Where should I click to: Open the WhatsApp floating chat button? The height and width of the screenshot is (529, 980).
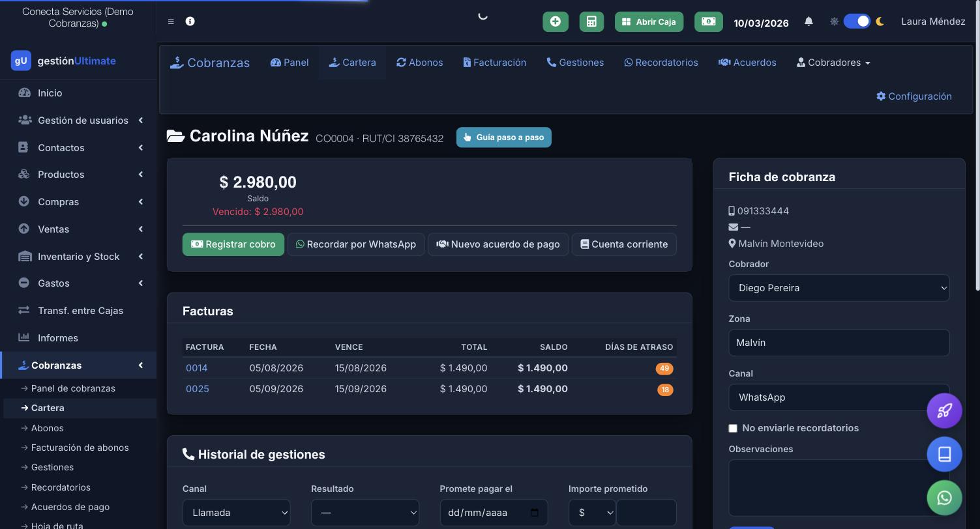click(x=944, y=498)
